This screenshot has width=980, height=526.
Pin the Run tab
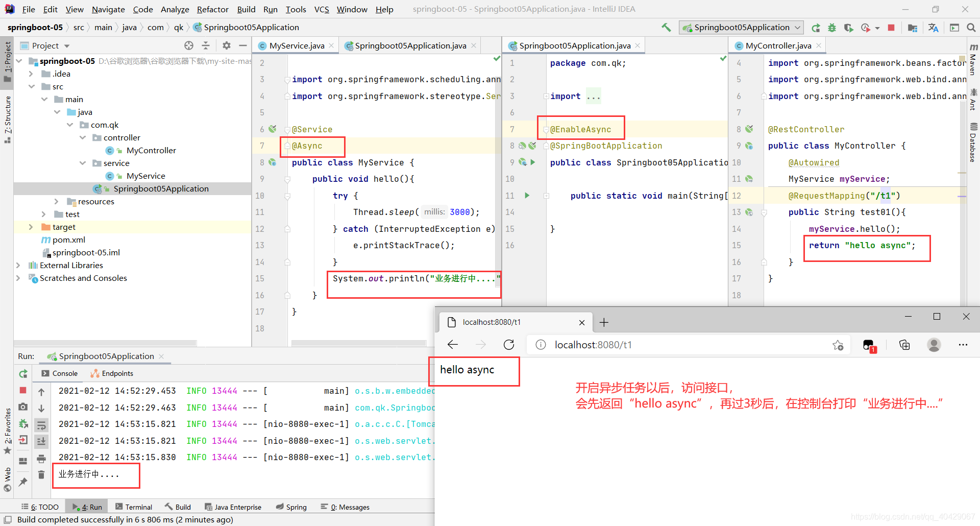23,482
